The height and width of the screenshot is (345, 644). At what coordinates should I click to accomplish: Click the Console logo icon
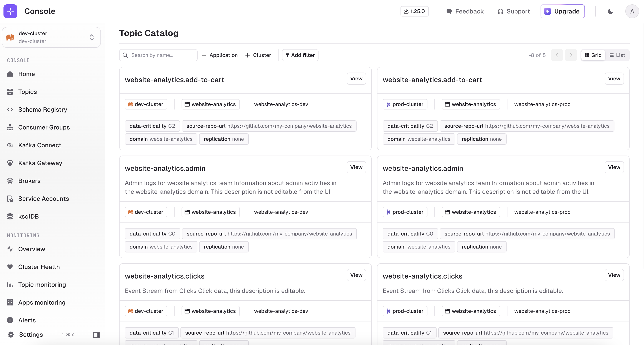[x=10, y=11]
